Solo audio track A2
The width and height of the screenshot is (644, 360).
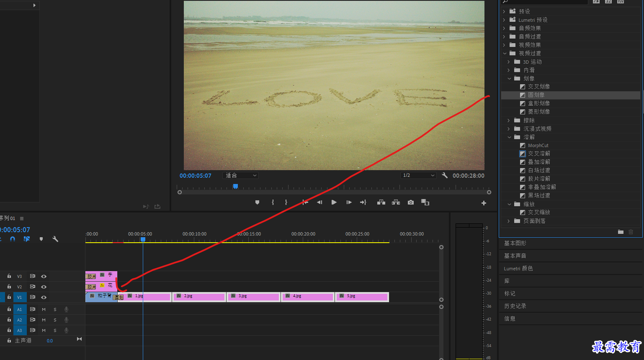pyautogui.click(x=55, y=320)
